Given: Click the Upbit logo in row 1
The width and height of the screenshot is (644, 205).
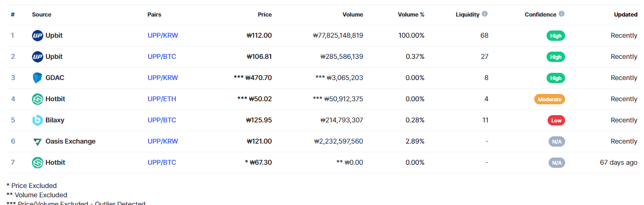Looking at the screenshot, I should coord(37,36).
